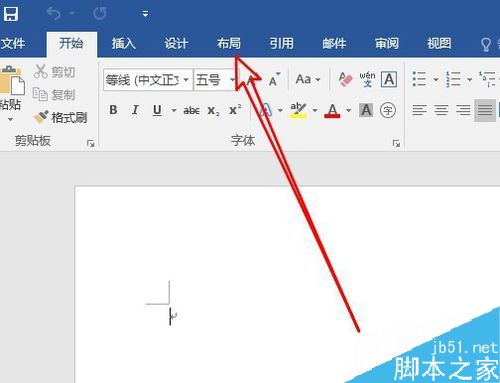Clear all formatting with eraser icon
The width and height of the screenshot is (500, 383).
345,79
